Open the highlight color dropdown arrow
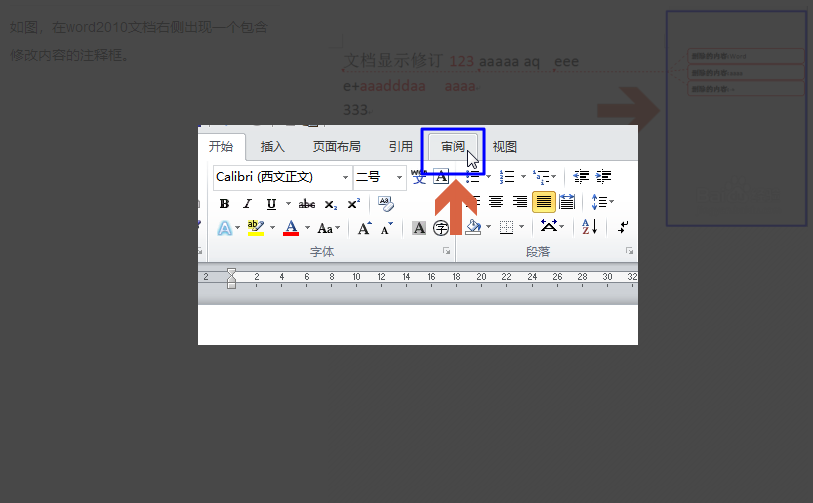 [x=272, y=228]
